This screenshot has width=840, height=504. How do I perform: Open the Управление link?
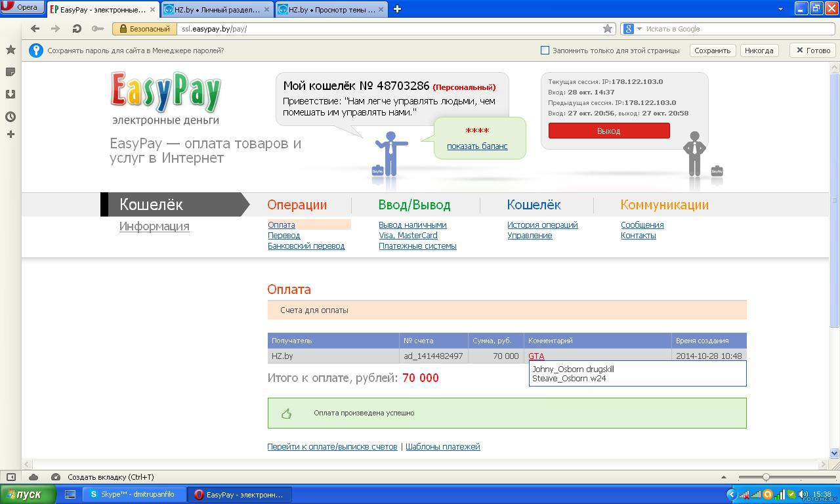tap(530, 235)
